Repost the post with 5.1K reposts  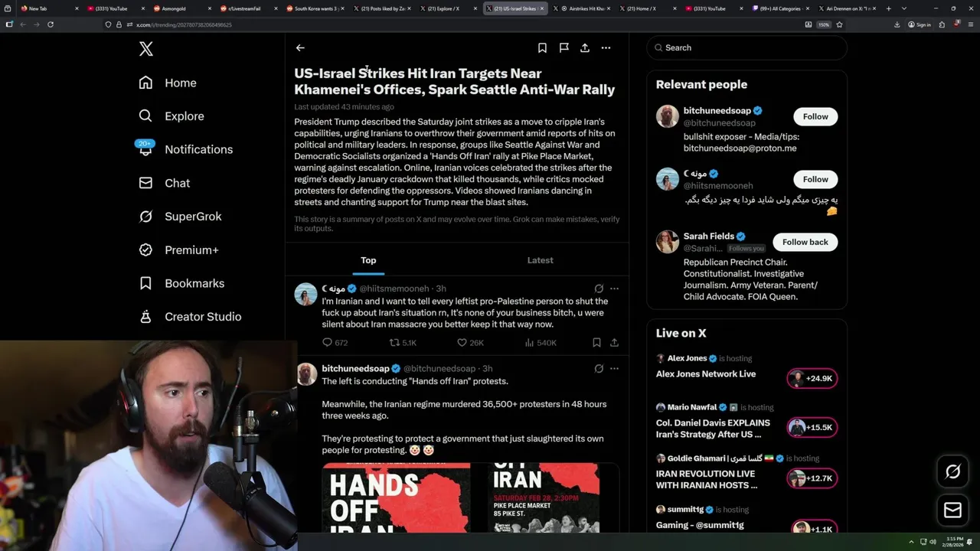403,343
